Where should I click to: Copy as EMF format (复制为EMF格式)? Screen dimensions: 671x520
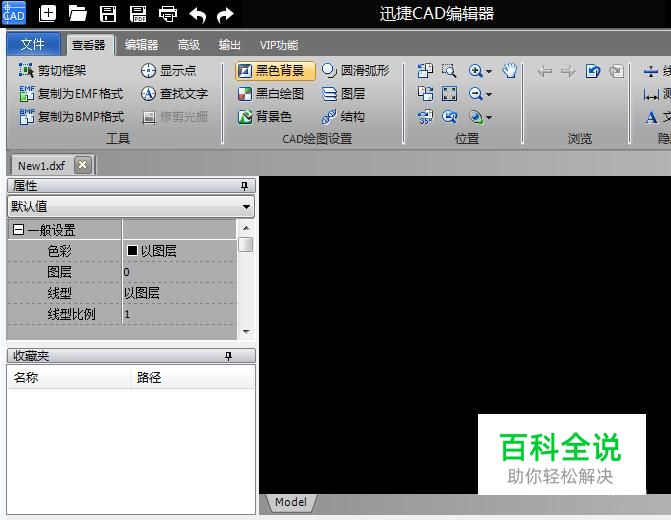coord(71,94)
